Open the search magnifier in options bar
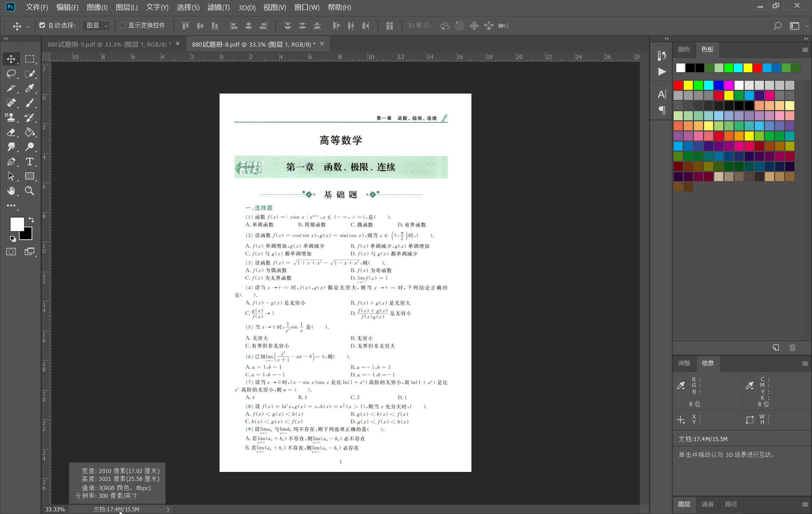Screen dimensions: 812x514 coord(777,26)
